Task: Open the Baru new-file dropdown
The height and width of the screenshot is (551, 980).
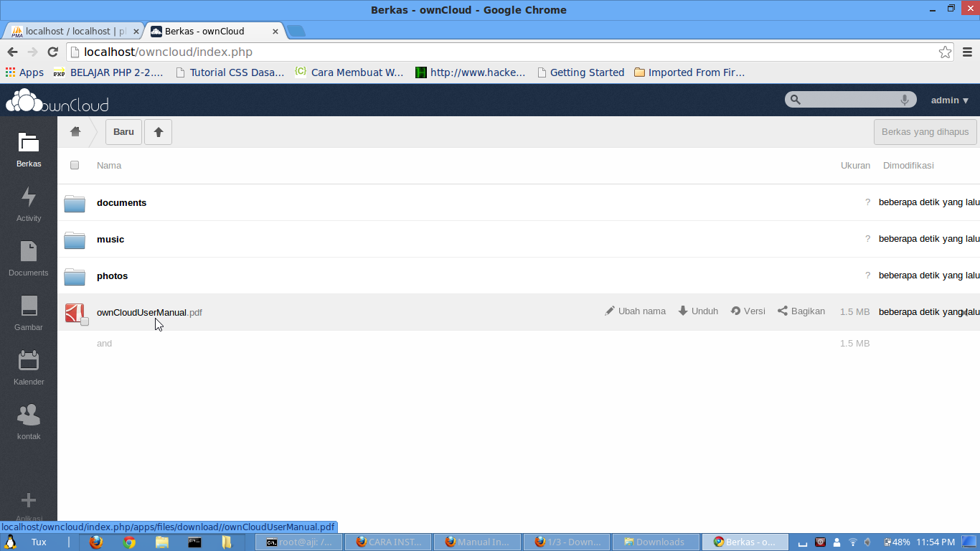Action: [x=123, y=132]
